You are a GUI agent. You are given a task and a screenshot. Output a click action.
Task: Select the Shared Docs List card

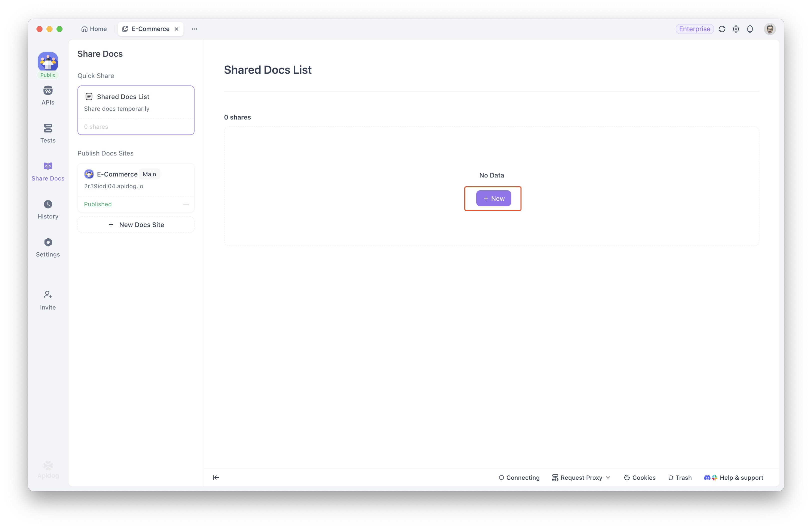tap(136, 110)
